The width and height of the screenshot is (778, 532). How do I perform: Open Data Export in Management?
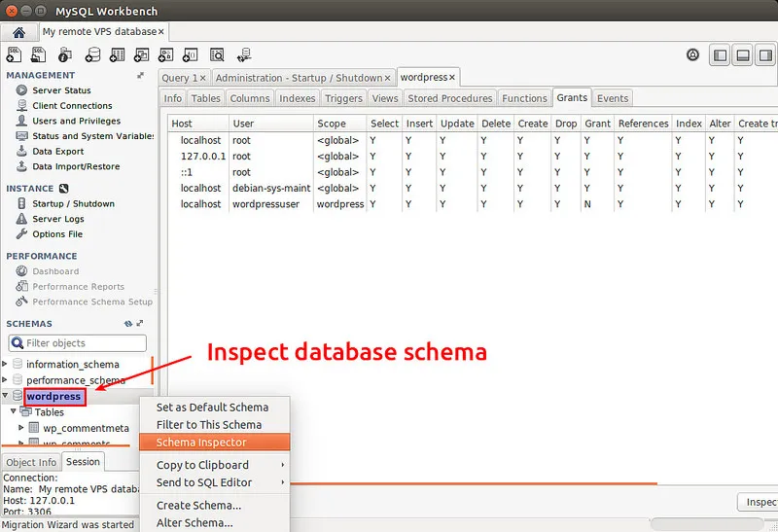tap(57, 152)
